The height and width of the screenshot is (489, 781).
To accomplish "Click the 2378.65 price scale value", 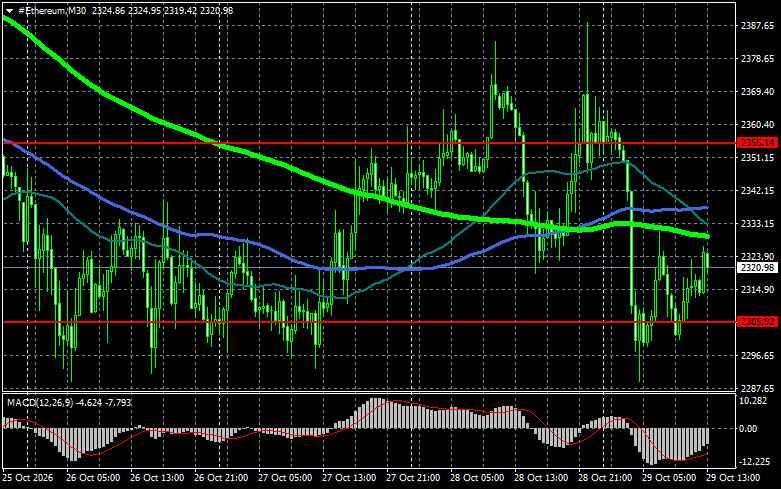I will [758, 59].
